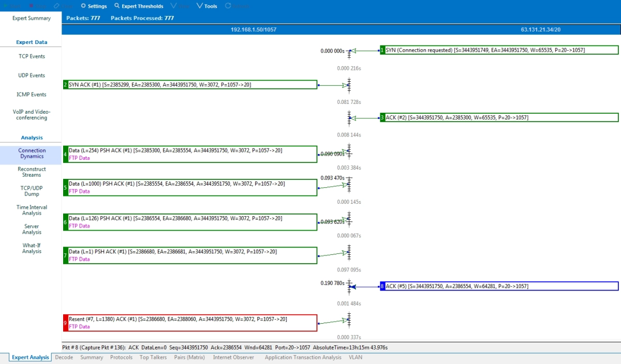The image size is (621, 364).
Task: Click the 0.081 728s time delta
Action: tap(349, 102)
